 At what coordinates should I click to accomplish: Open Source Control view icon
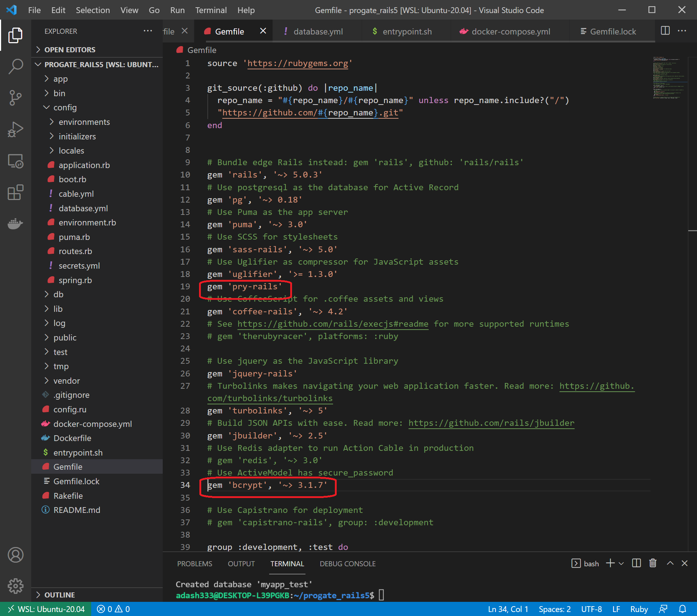15,98
